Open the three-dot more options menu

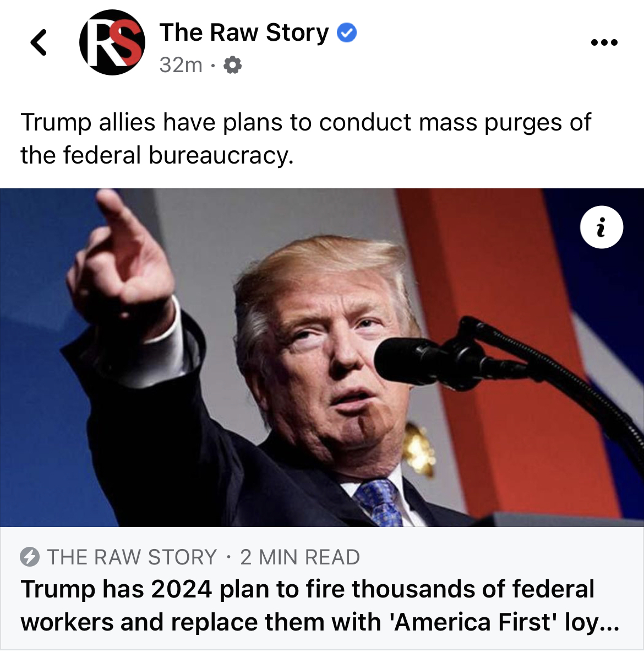(604, 42)
